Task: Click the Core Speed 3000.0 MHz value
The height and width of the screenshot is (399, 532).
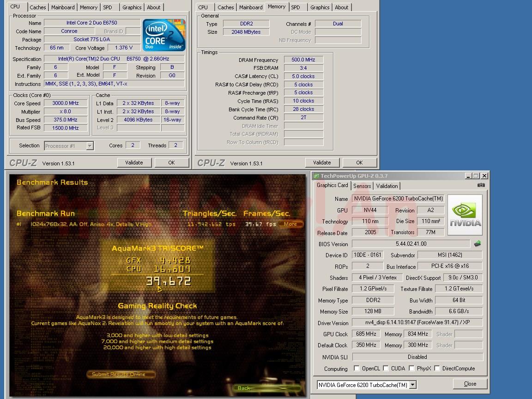Action: pyautogui.click(x=66, y=103)
